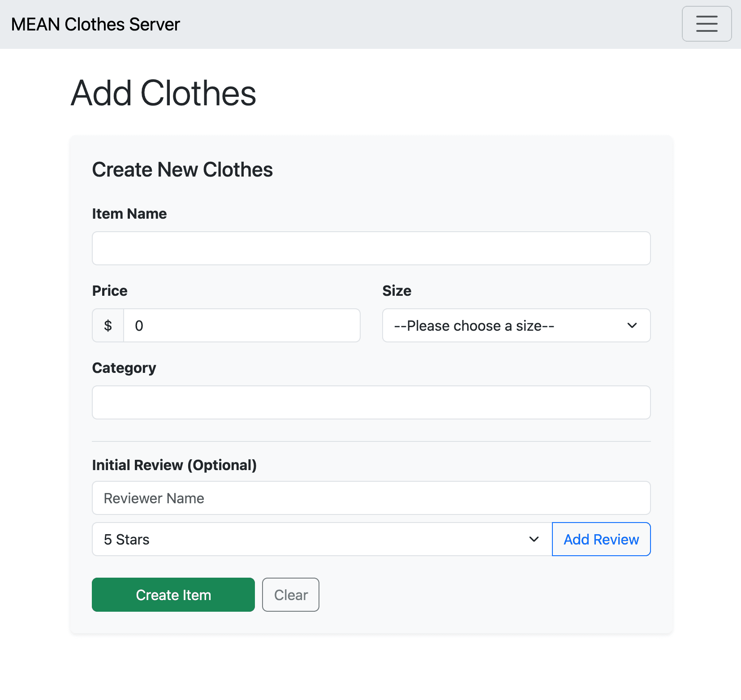
Task: Click the Add Clothes page heading
Action: coord(164,93)
